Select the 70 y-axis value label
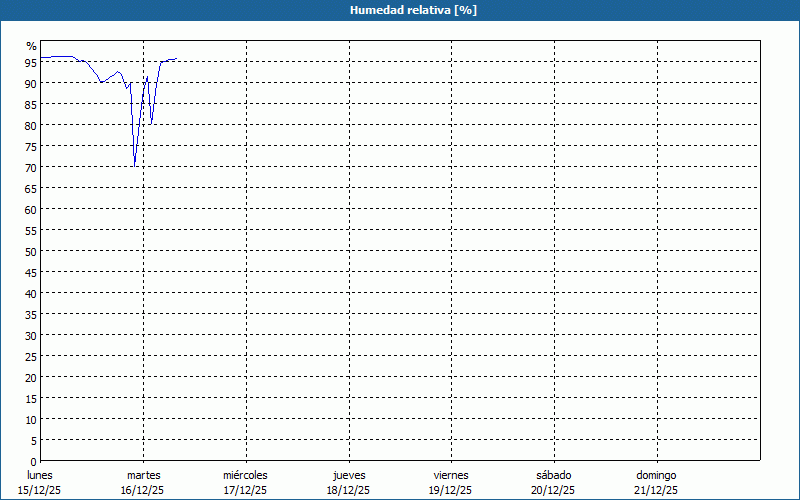This screenshot has height=500, width=800. coord(31,167)
